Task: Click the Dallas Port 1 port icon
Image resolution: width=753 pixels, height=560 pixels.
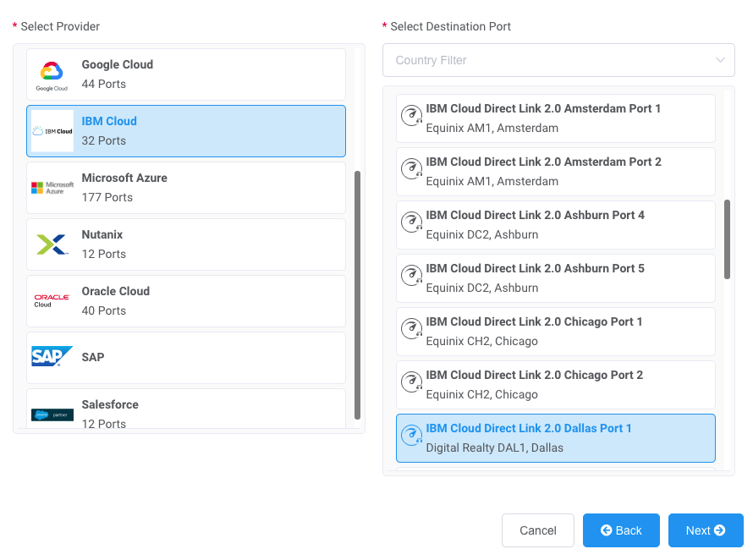Action: coord(411,437)
